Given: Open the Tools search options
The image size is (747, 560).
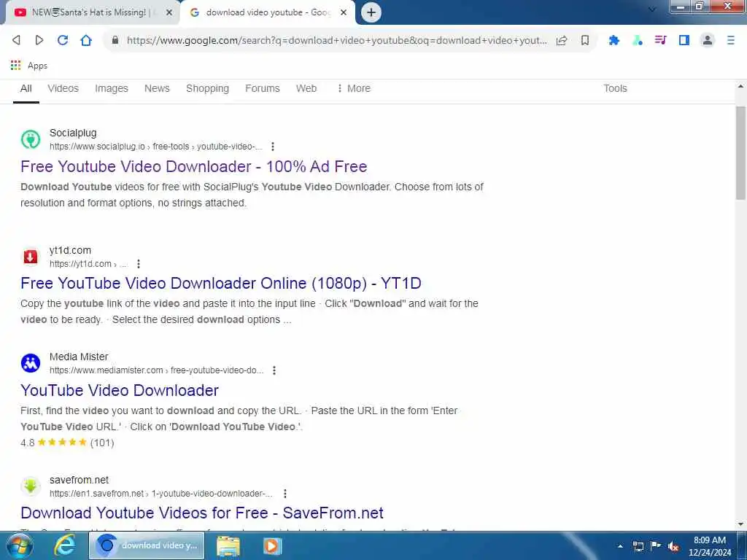Looking at the screenshot, I should click(615, 88).
